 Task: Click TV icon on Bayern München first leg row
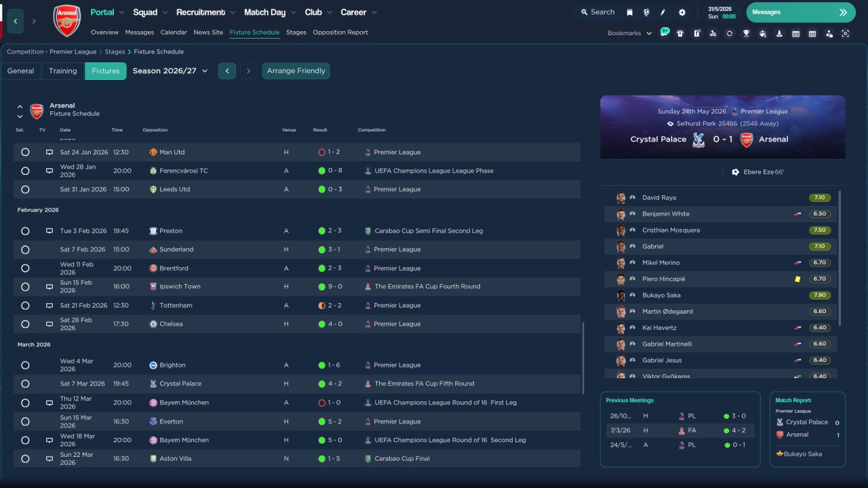tap(49, 403)
